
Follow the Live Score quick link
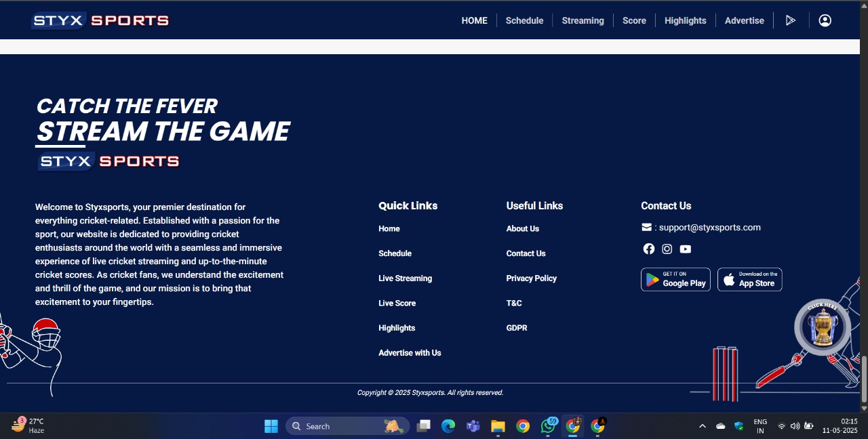tap(397, 303)
